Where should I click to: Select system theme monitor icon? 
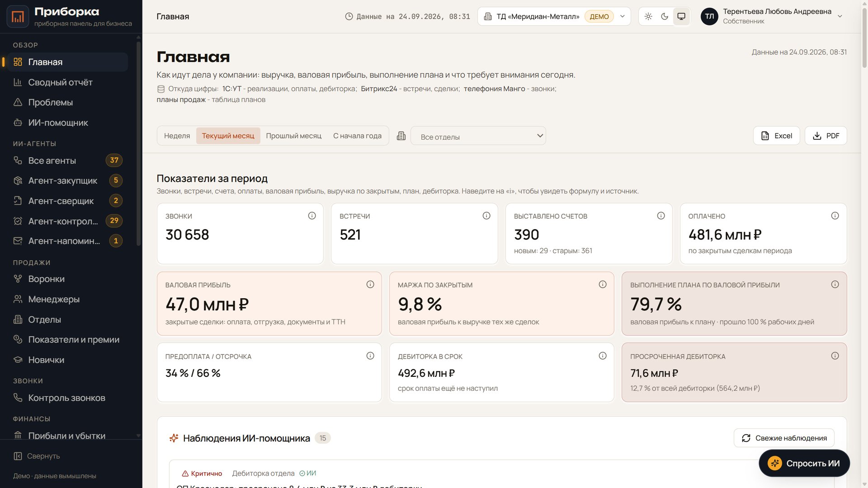pos(681,17)
